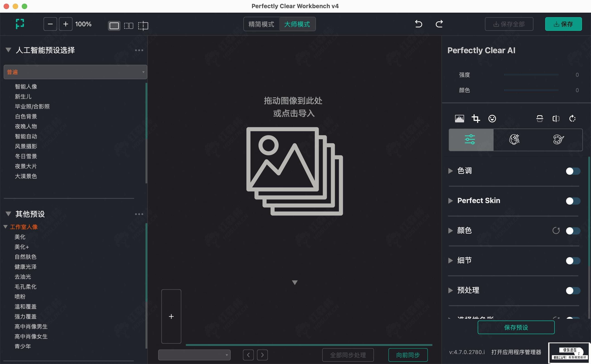Click the rotate icon
591x364 pixels.
coord(572,118)
